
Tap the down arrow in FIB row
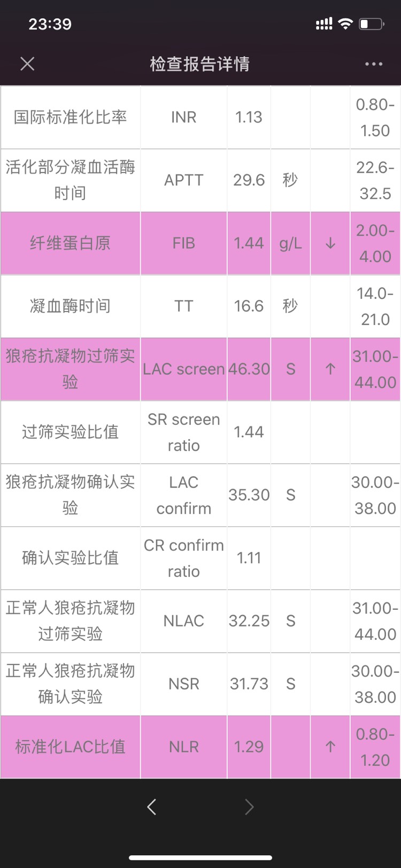[330, 244]
